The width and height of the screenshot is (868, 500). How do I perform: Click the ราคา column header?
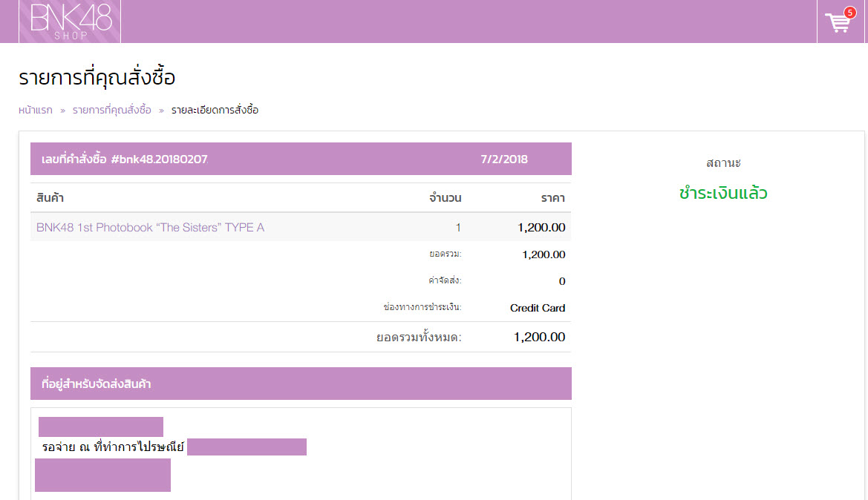[553, 198]
